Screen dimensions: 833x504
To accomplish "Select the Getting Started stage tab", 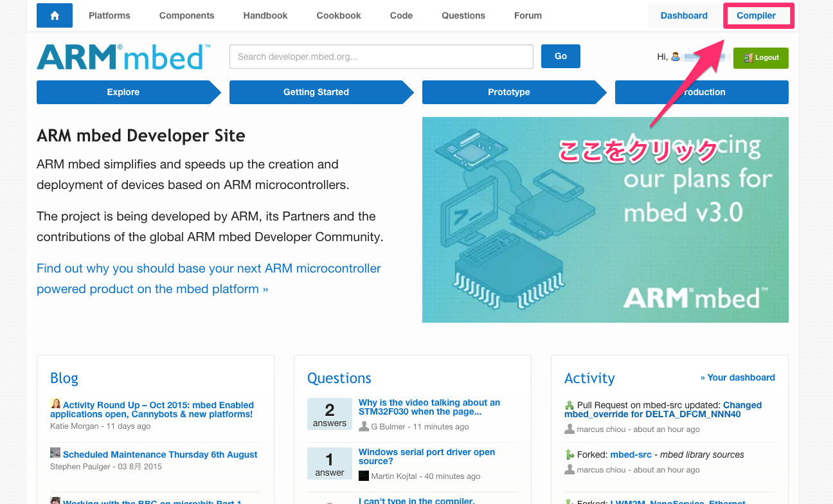I will (x=316, y=92).
